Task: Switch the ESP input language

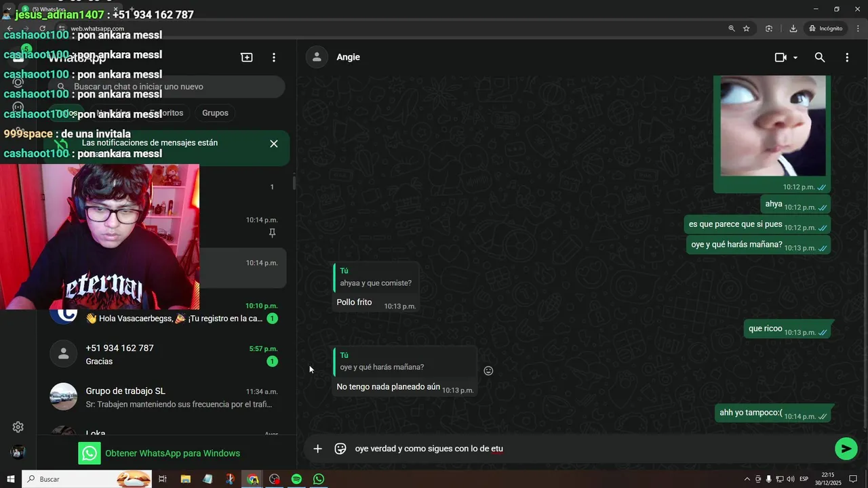Action: (x=804, y=479)
